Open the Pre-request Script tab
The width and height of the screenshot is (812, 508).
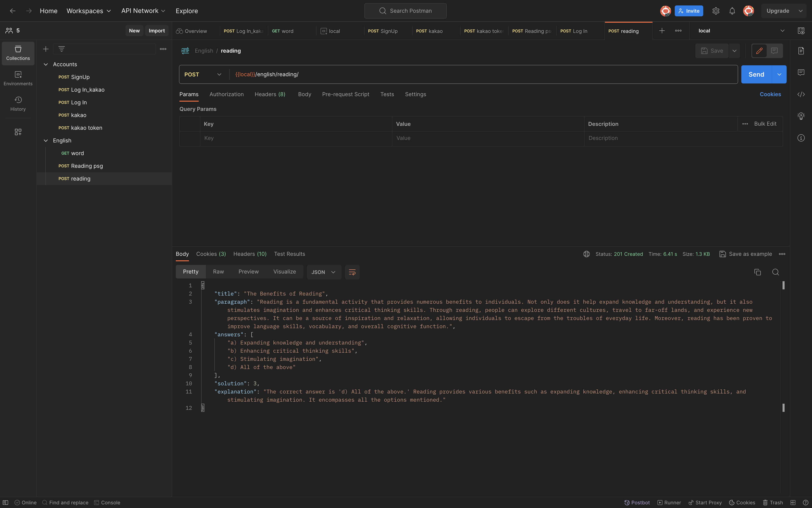click(x=346, y=94)
